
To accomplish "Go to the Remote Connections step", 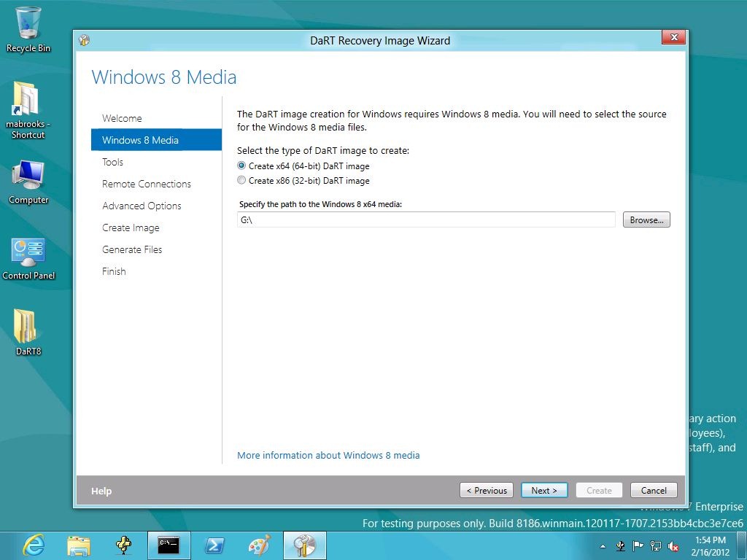I will [x=146, y=184].
